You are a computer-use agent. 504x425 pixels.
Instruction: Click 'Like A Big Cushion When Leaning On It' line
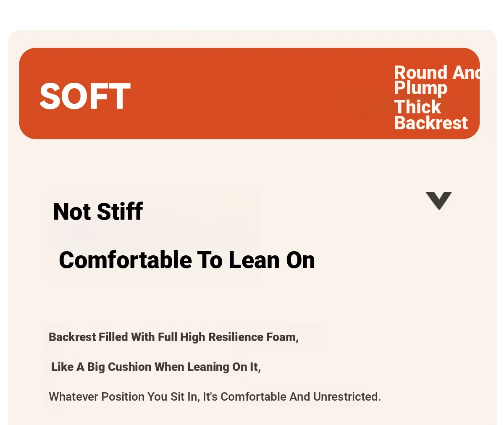pyautogui.click(x=156, y=367)
